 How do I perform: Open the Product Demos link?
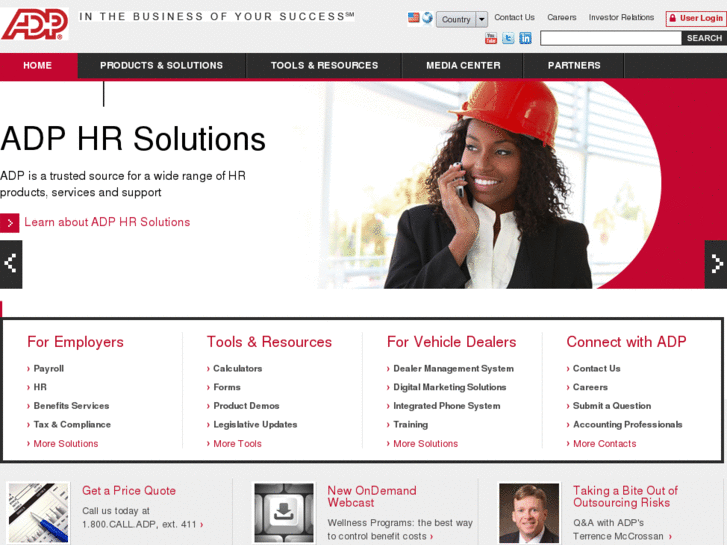[x=246, y=405]
